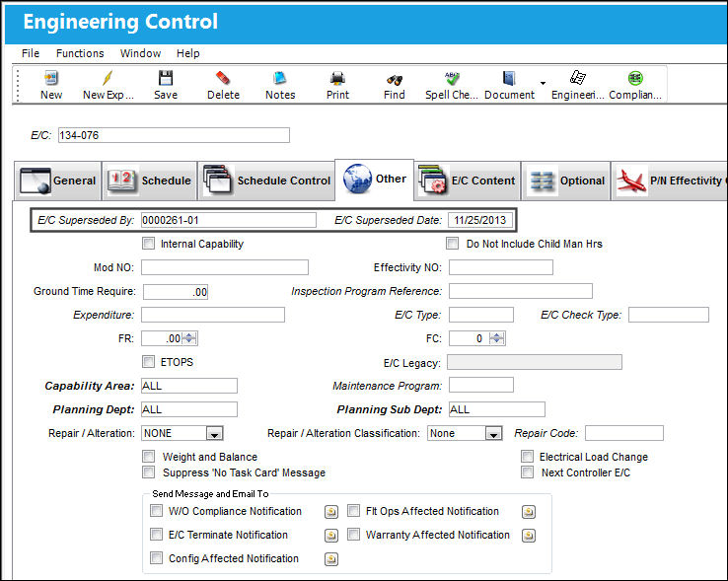Expand the dropdown arrow beside Document
The image size is (728, 581).
[x=543, y=83]
